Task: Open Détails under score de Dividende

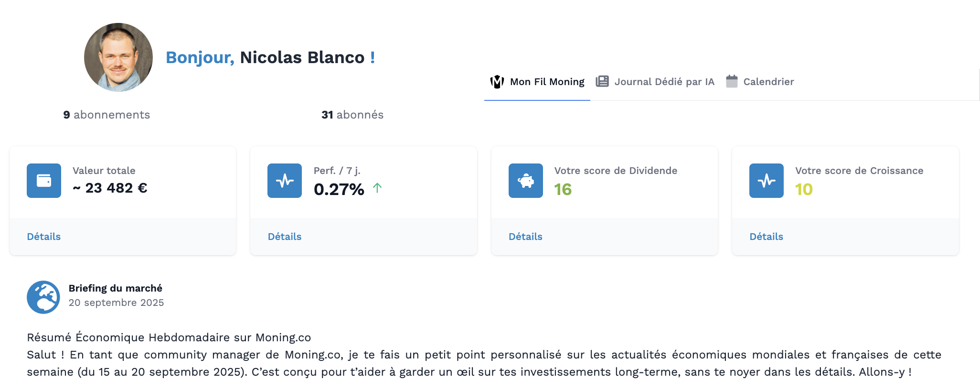Action: [x=525, y=237]
